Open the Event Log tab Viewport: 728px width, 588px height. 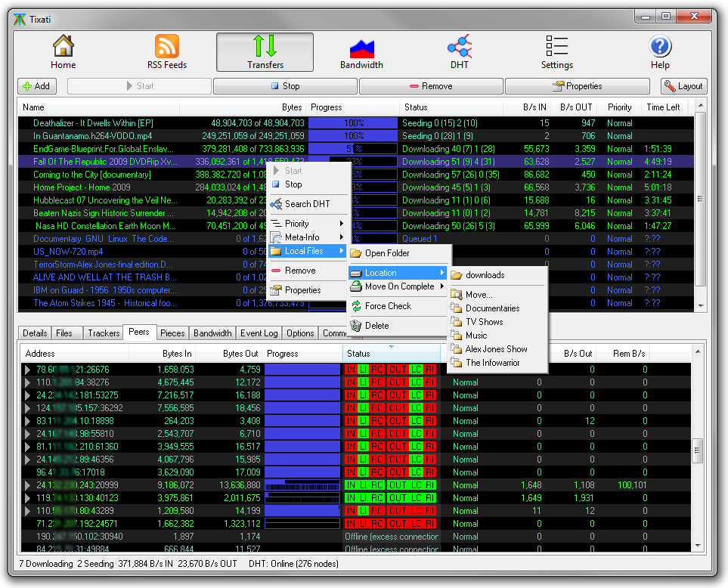259,333
